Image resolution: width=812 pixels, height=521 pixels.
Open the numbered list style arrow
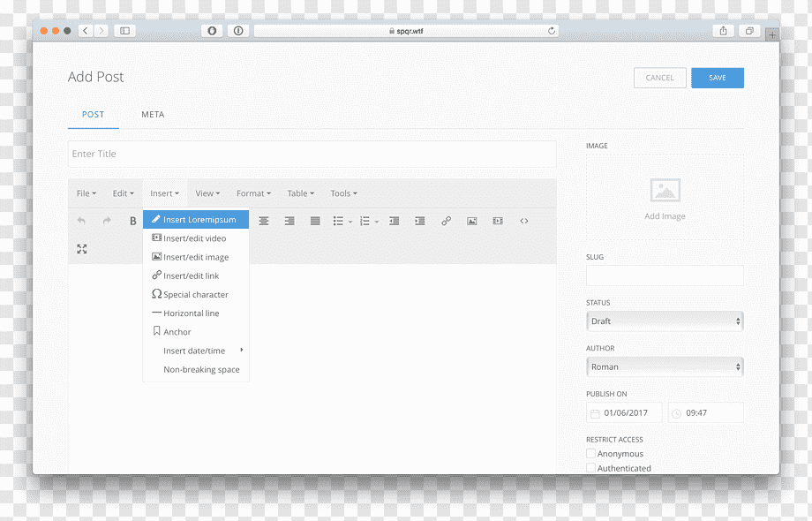(377, 222)
